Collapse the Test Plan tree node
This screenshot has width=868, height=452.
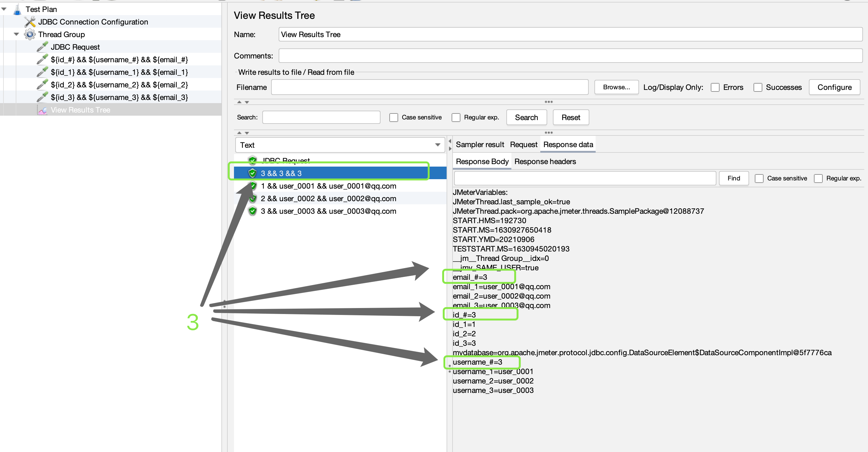[x=4, y=9]
